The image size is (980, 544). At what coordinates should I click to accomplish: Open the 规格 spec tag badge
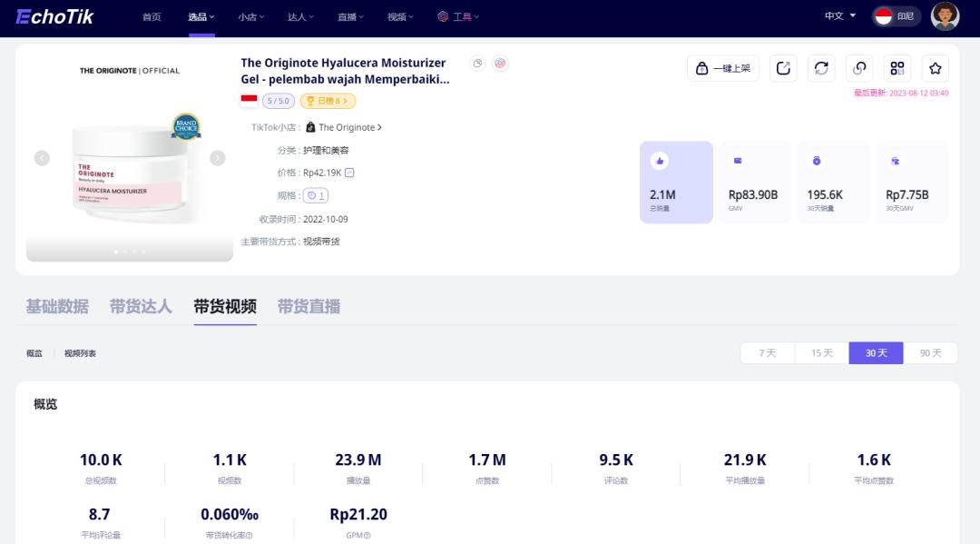(316, 196)
